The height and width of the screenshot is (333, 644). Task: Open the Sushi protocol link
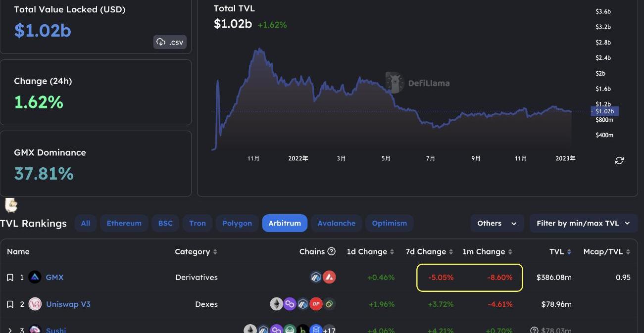pos(56,330)
